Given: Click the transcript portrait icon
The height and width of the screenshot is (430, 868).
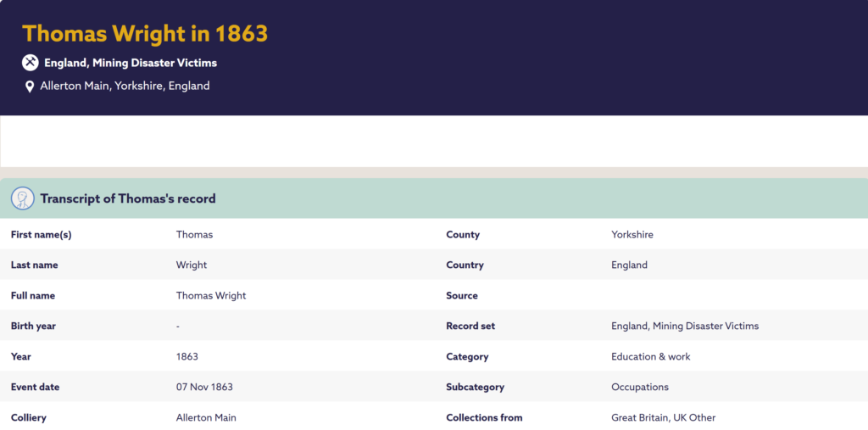Looking at the screenshot, I should [x=23, y=198].
